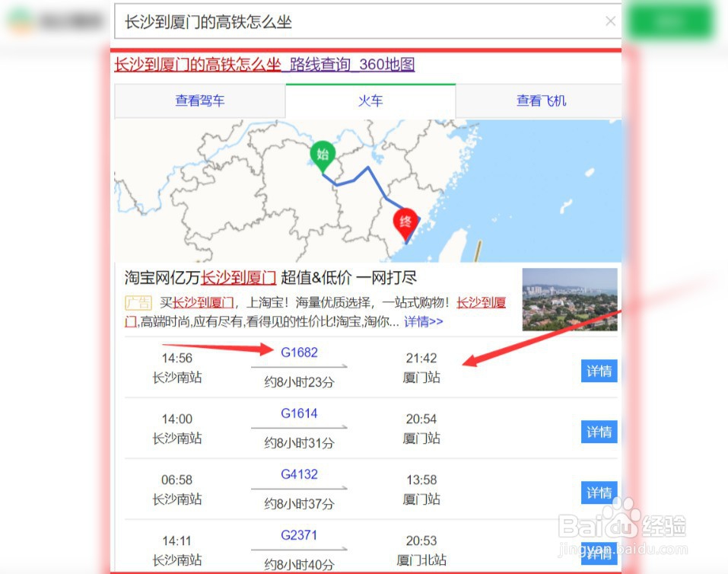Image resolution: width=728 pixels, height=574 pixels.
Task: Open train G1614 link
Action: [299, 413]
